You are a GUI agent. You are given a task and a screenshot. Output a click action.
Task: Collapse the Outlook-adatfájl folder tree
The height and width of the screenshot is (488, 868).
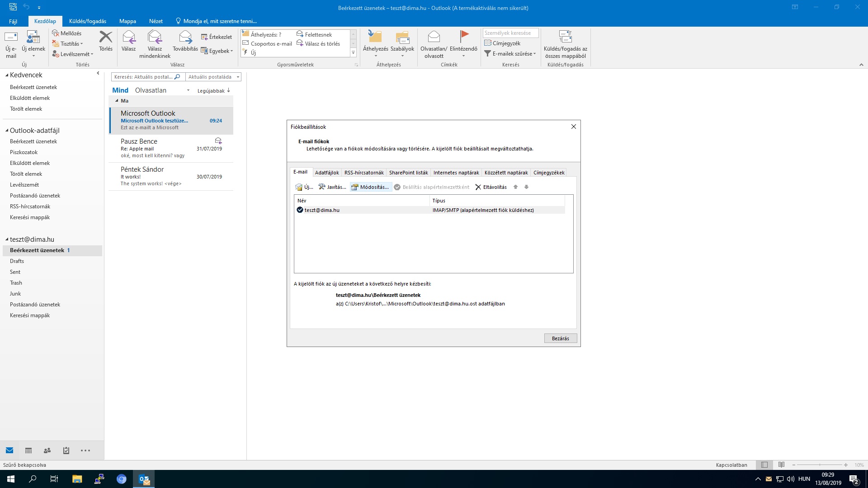point(7,131)
